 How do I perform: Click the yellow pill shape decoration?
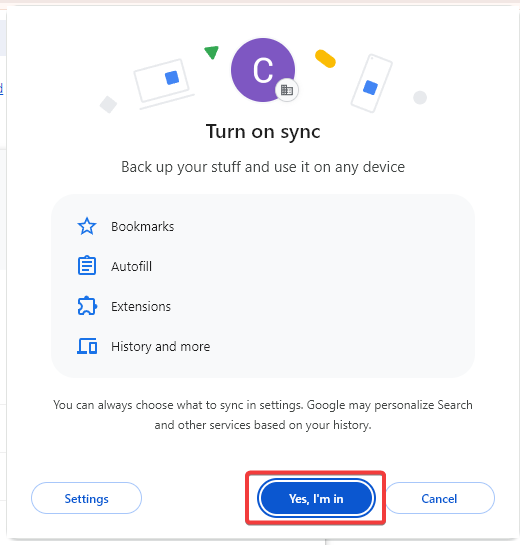click(325, 59)
